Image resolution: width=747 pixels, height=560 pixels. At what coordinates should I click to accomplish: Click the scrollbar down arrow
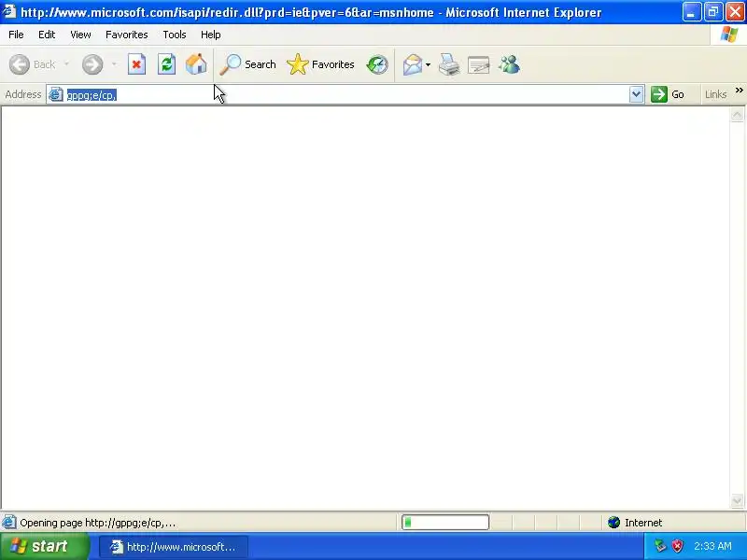pos(737,500)
